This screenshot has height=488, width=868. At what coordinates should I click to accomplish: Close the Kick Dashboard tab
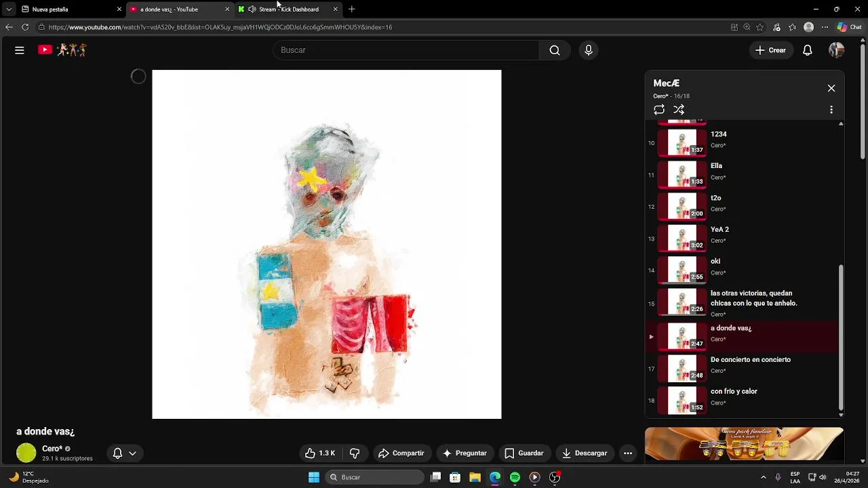[x=335, y=9]
